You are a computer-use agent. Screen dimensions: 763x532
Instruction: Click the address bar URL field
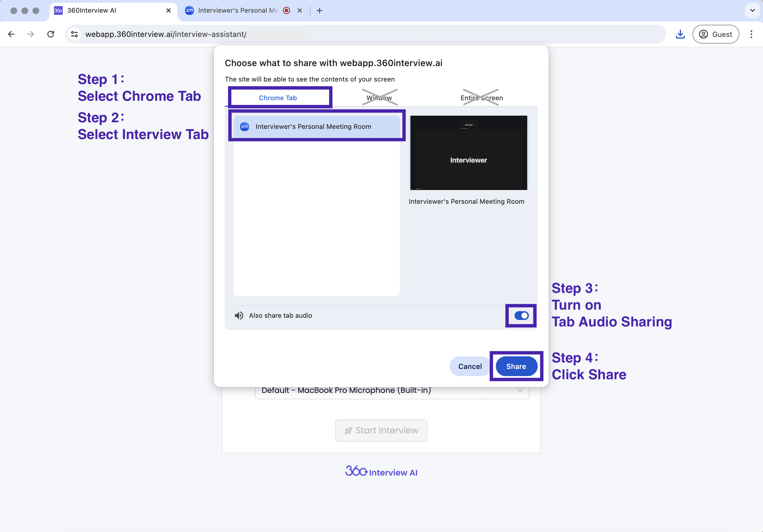366,34
